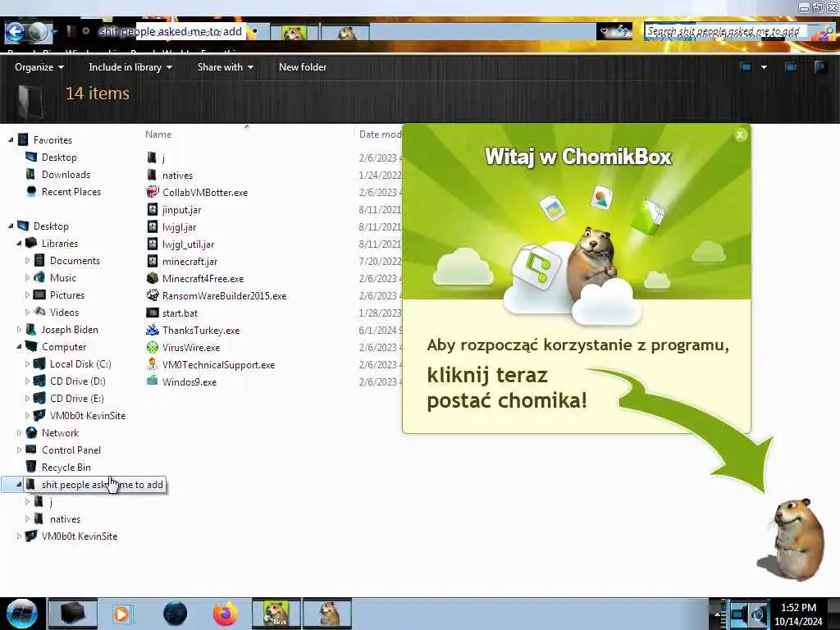Screen dimensions: 840x630
Task: Select the jinput.jar file icon
Action: [x=152, y=209]
